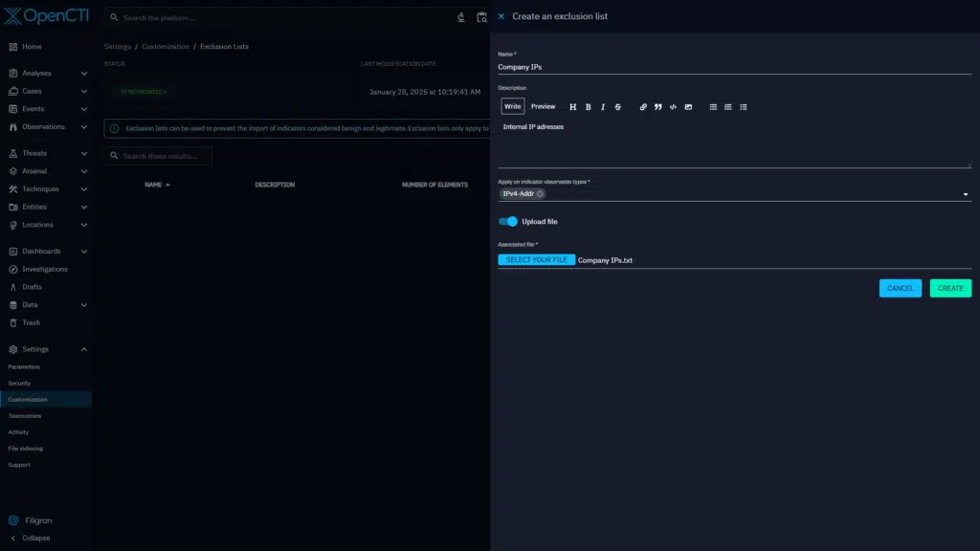980x551 pixels.
Task: Toggle the Upload file switch
Action: pyautogui.click(x=508, y=221)
